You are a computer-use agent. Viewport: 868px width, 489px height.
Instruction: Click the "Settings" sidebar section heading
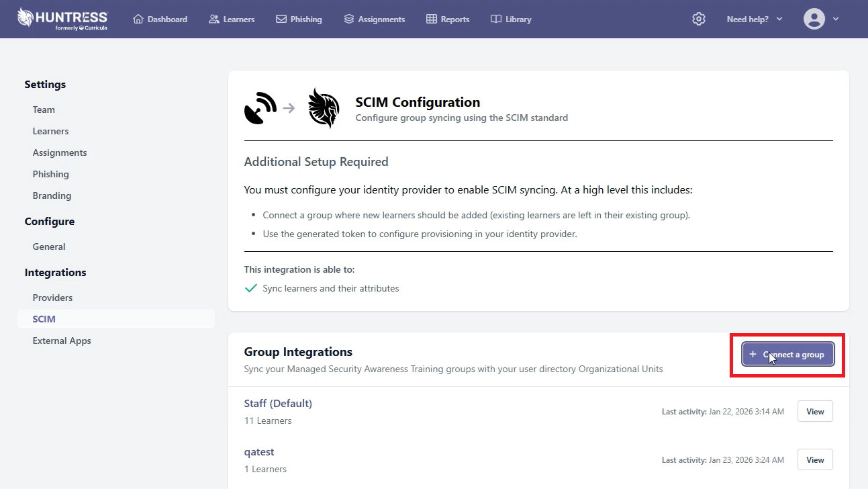tap(45, 85)
